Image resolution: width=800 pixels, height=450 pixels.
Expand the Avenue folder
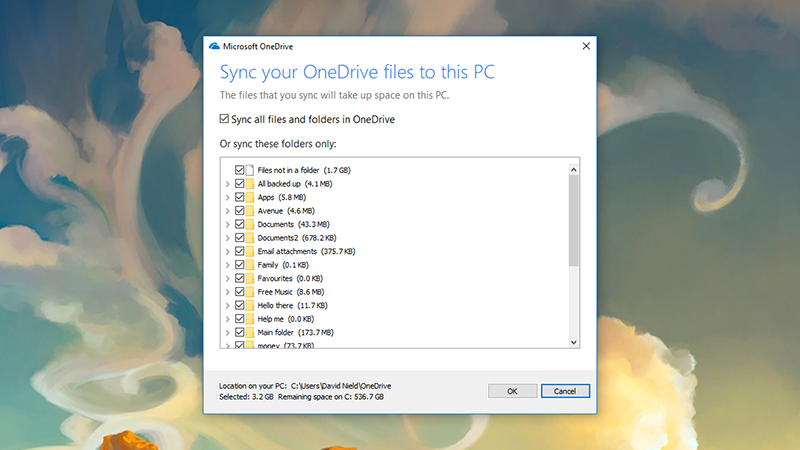coord(228,211)
